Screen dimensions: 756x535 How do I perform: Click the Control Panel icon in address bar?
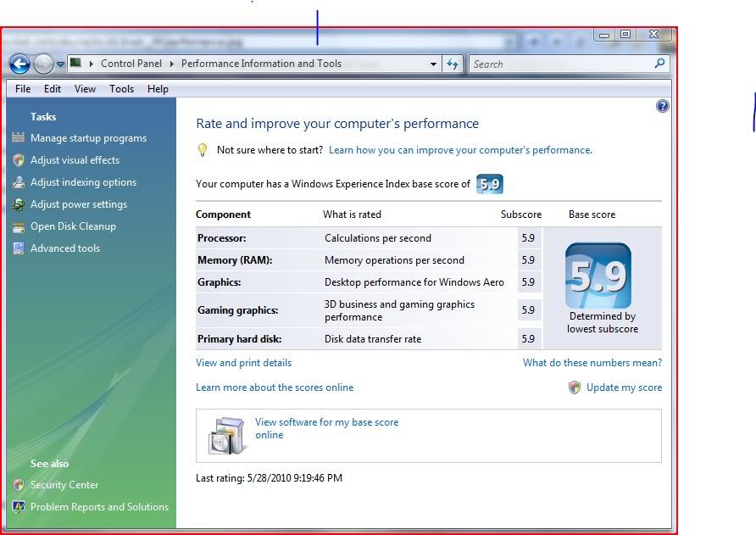(x=75, y=63)
